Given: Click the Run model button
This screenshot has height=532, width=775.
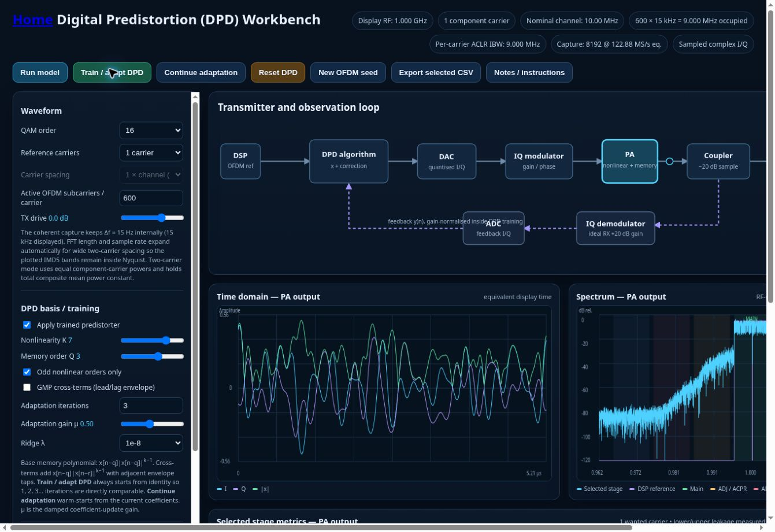Looking at the screenshot, I should (40, 72).
